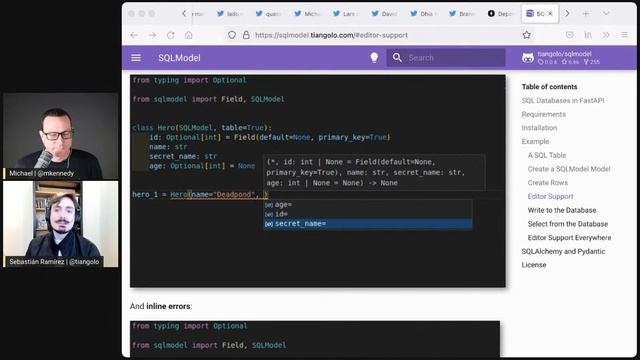
Task: Focus the Search input field
Action: [446, 58]
